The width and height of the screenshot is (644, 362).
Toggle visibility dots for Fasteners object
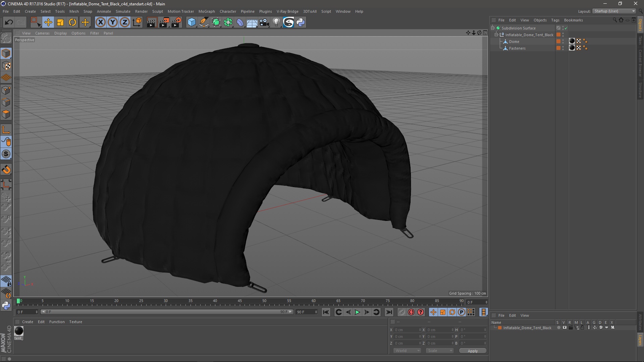tap(563, 48)
